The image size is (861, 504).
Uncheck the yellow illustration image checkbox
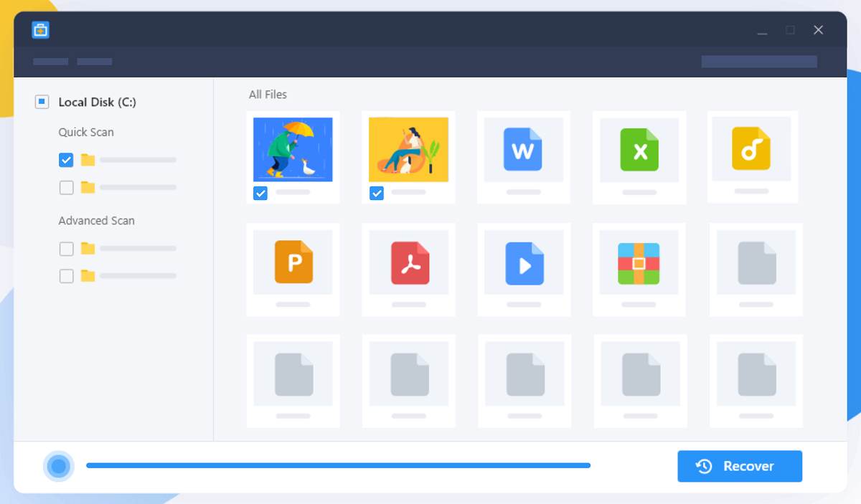(x=376, y=193)
